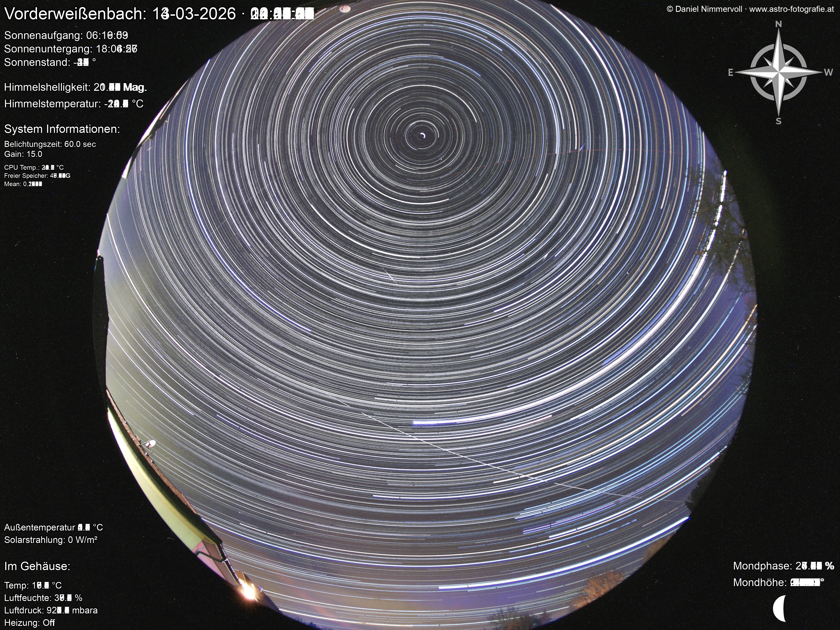The height and width of the screenshot is (630, 840).
Task: Click the compass rose icon
Action: [778, 73]
